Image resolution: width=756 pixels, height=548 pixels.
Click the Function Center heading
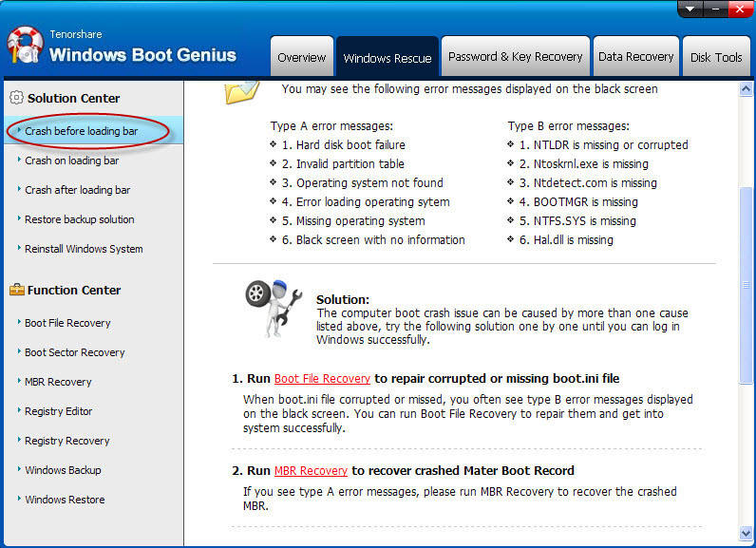pyautogui.click(x=74, y=290)
